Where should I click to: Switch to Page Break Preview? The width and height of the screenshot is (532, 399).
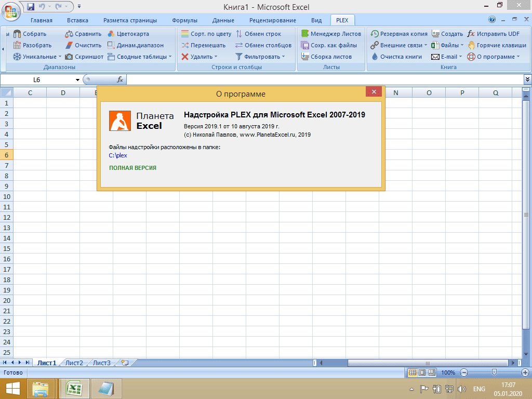point(432,373)
